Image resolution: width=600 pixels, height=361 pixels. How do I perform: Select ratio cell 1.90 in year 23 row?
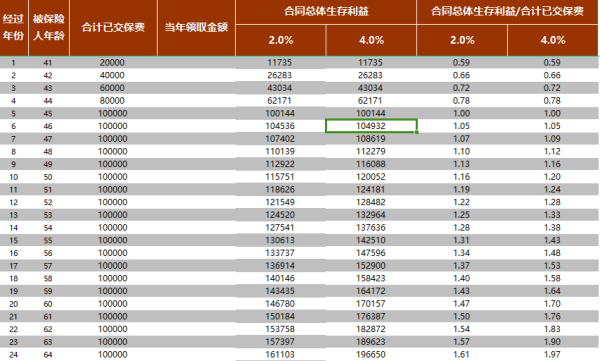[552, 341]
